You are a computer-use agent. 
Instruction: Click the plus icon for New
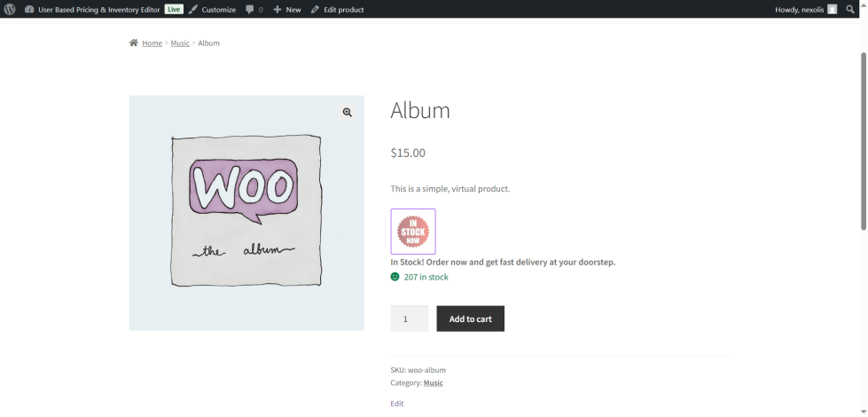coord(277,9)
